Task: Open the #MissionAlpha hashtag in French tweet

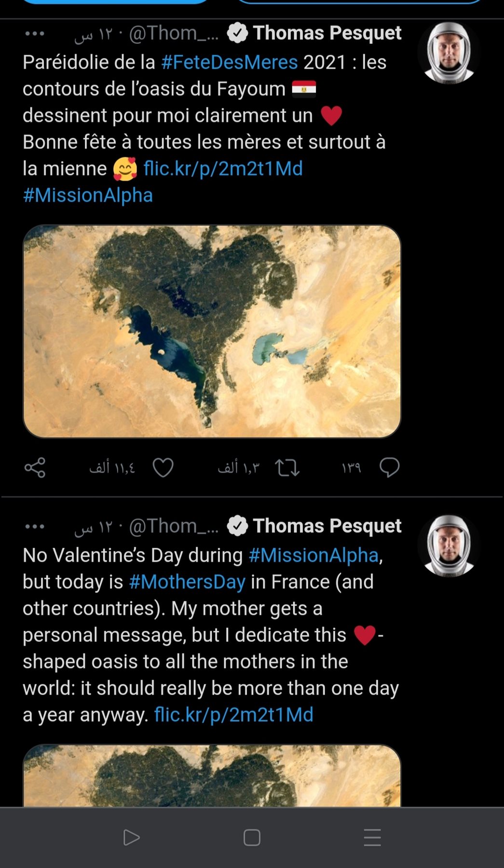Action: 88,195
